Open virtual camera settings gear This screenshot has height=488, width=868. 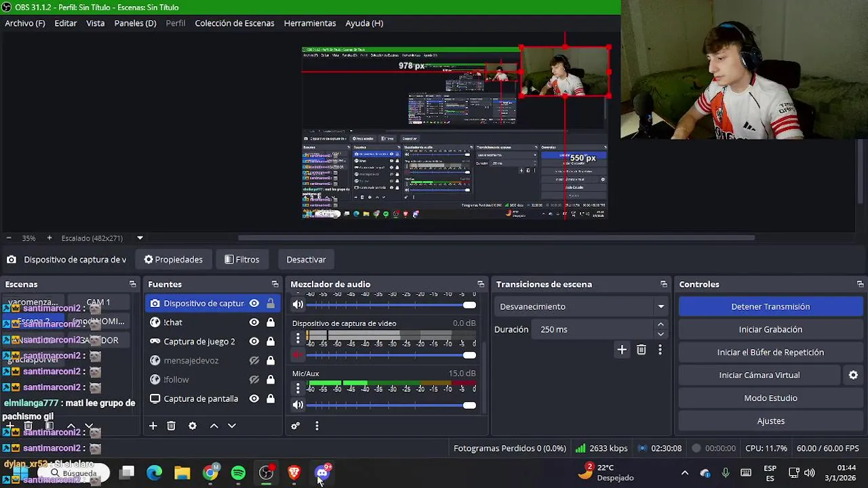[x=853, y=375]
